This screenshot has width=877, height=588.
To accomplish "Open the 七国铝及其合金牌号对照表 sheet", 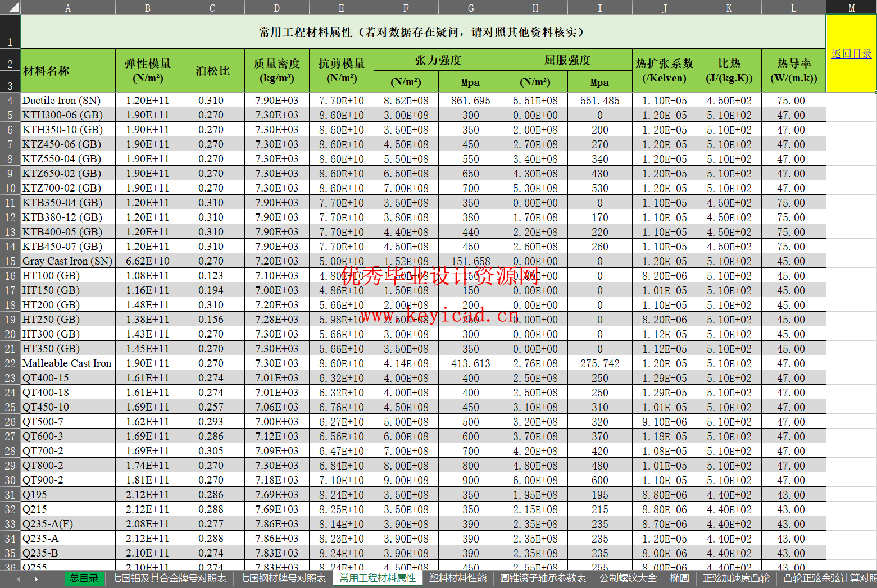I will tap(169, 578).
